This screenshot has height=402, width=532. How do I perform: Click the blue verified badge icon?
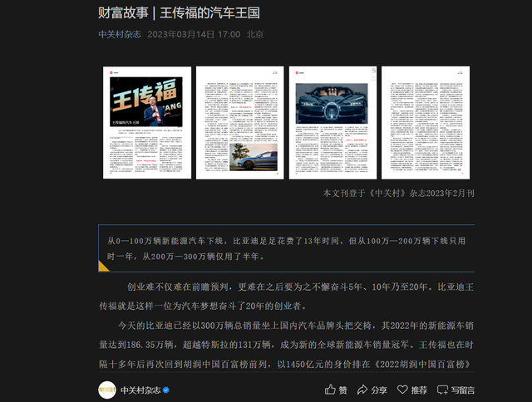[165, 390]
